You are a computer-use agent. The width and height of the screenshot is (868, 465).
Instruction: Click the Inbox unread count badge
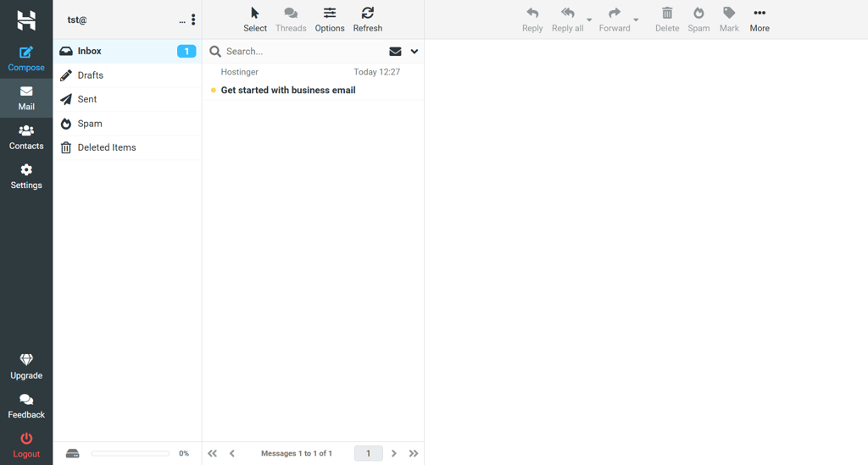click(186, 51)
